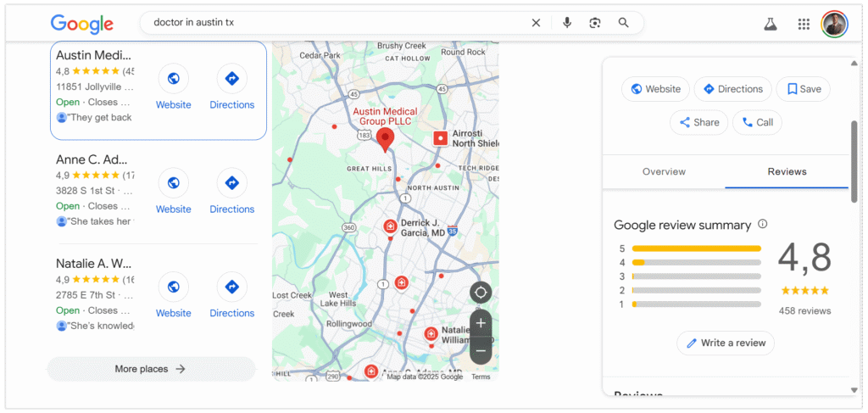This screenshot has height=413, width=868.
Task: Click the map Terms link
Action: [481, 377]
